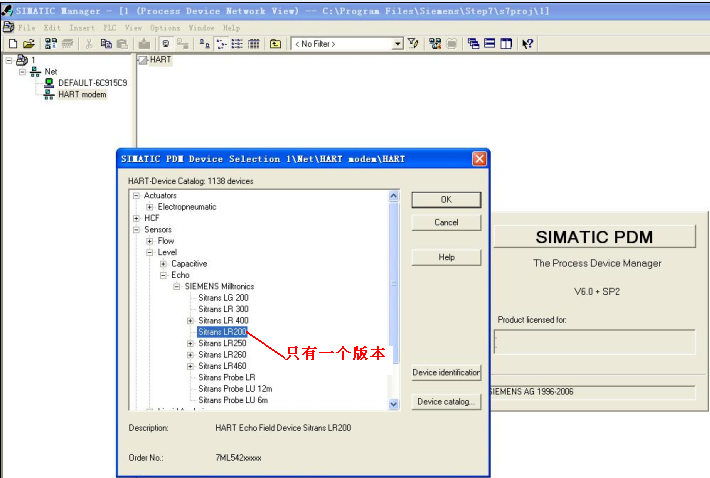
Task: Click the Download toolbar icon
Action: [x=144, y=43]
